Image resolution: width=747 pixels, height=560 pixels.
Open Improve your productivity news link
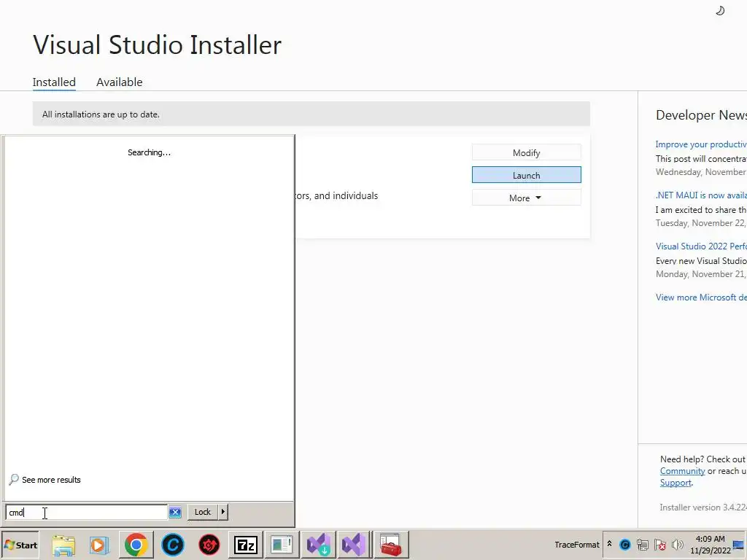coord(701,144)
